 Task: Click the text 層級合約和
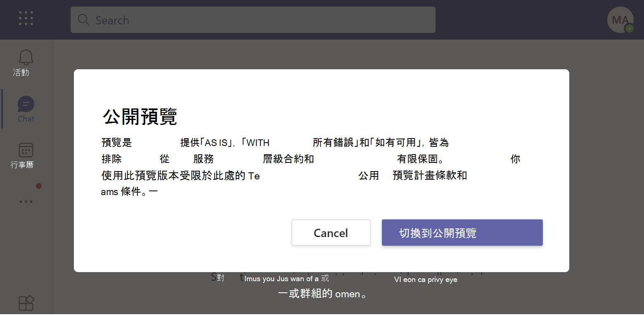click(289, 159)
